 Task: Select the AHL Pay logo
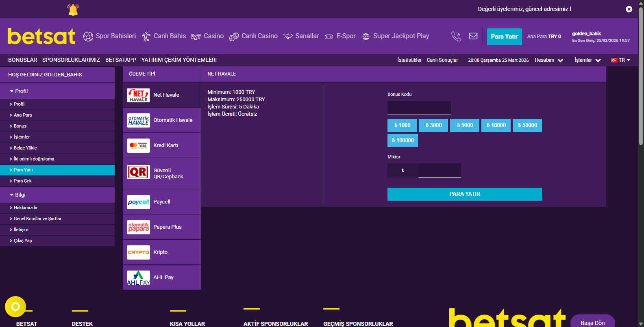tap(138, 277)
